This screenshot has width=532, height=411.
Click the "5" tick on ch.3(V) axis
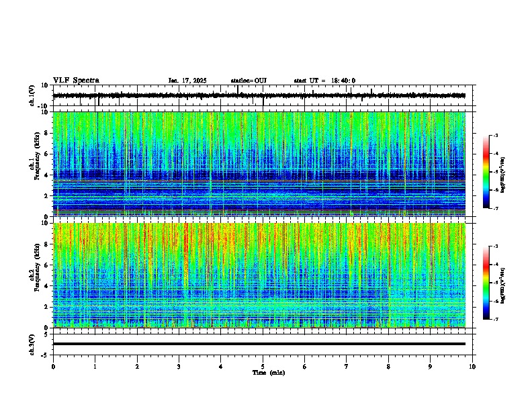46,334
